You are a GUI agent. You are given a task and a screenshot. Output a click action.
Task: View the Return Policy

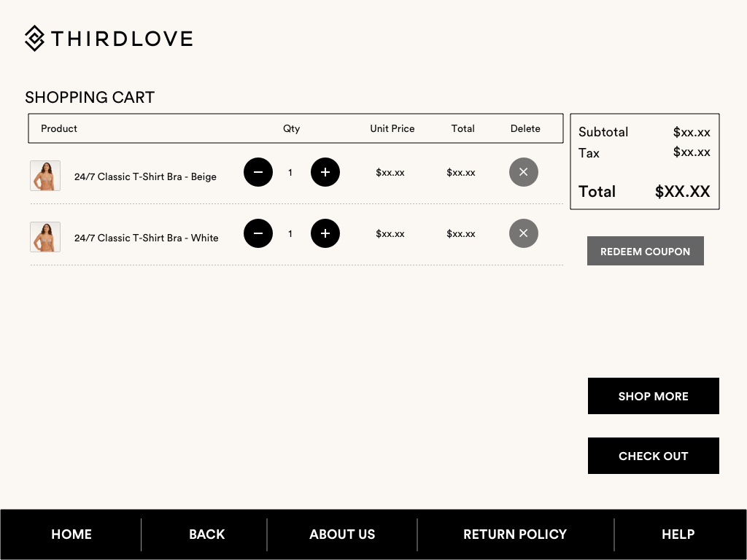click(x=515, y=534)
